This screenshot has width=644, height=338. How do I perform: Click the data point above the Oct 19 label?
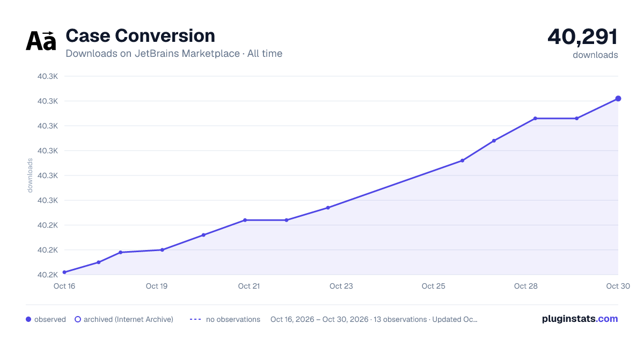[x=162, y=250]
